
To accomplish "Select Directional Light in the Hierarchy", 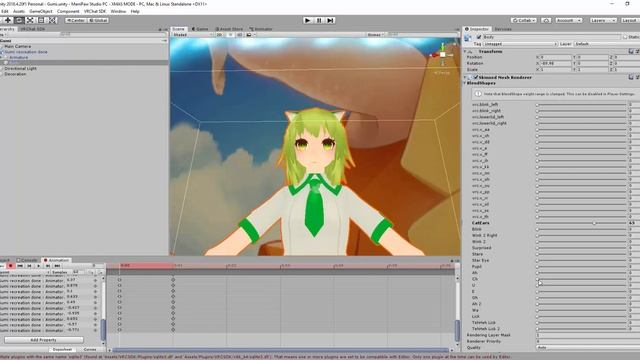I will [x=20, y=69].
